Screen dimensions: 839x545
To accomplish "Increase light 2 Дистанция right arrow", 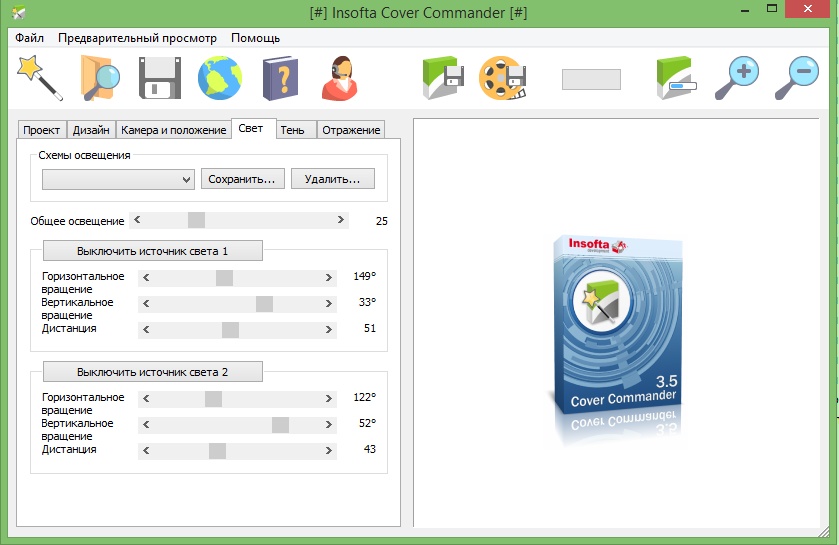I will coord(329,451).
